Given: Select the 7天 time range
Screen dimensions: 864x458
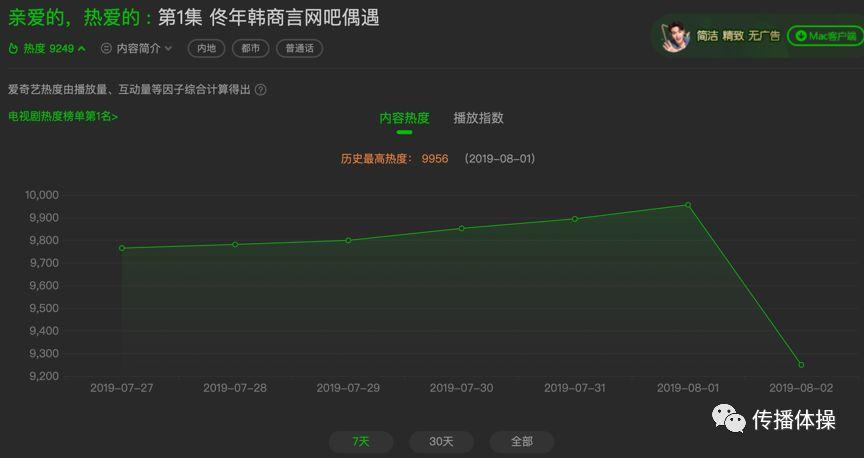Looking at the screenshot, I should 361,441.
